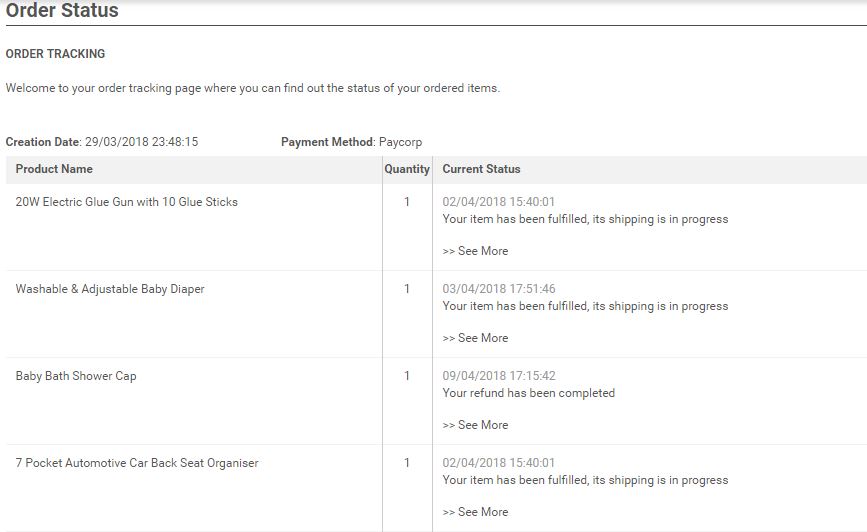Select 7 Pocket Automotive Car Back Seat Organiser
The height and width of the screenshot is (532, 867).
coord(137,463)
